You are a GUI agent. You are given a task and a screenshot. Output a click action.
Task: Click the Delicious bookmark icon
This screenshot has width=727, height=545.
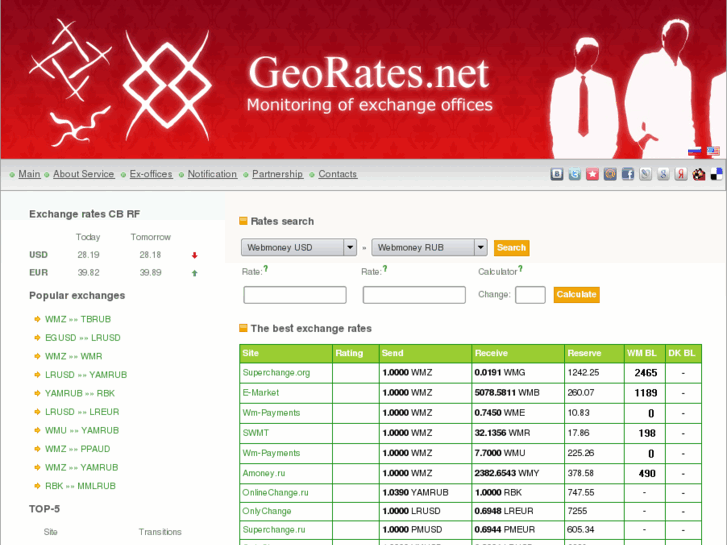tap(717, 174)
